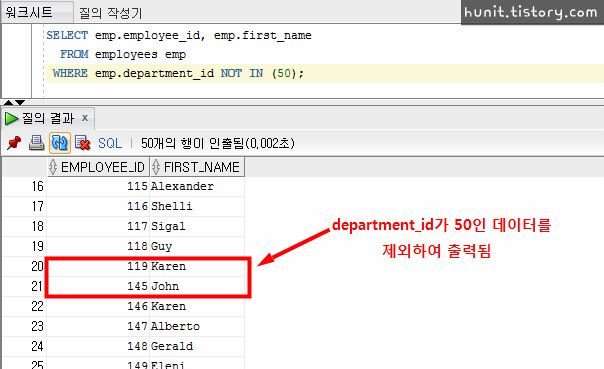Pin the query result with the pushpin icon
The width and height of the screenshot is (604, 369).
tap(14, 143)
